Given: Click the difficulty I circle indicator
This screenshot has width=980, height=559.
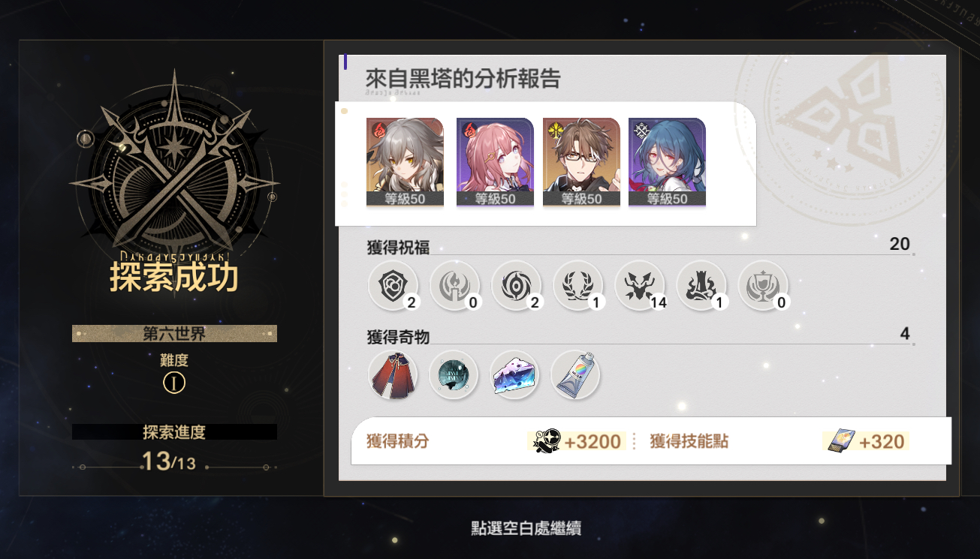Looking at the screenshot, I should pyautogui.click(x=174, y=383).
